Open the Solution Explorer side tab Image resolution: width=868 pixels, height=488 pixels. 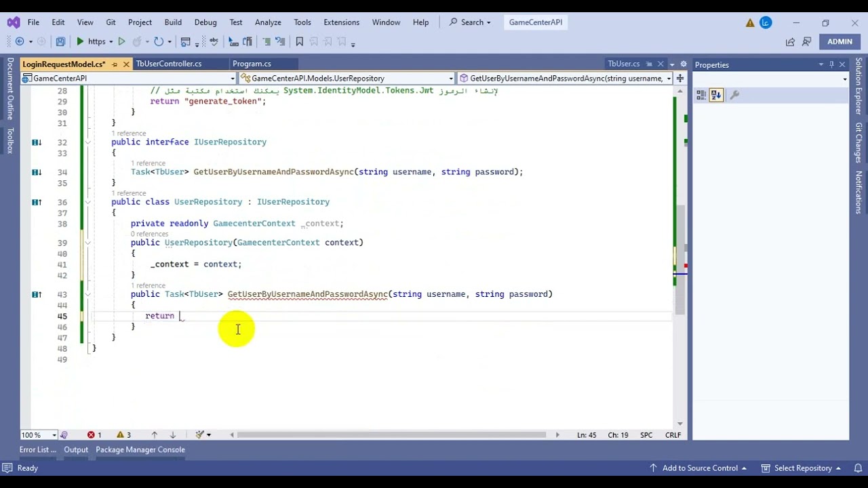point(859,86)
